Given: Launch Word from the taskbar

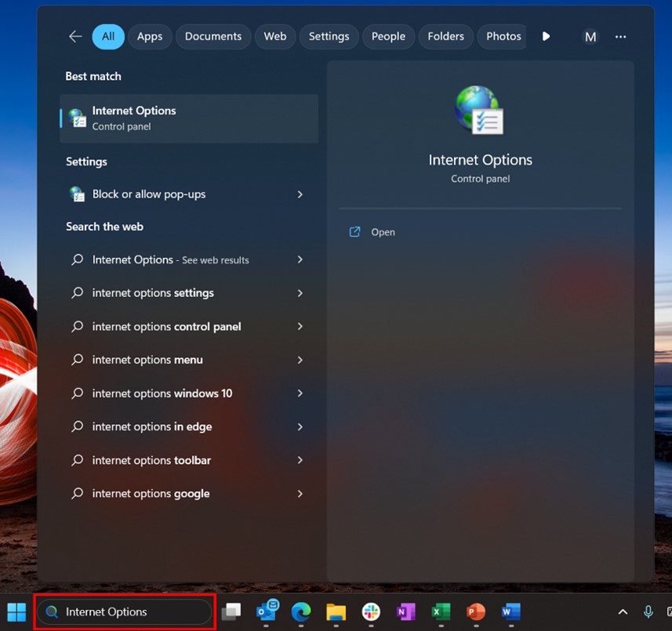Looking at the screenshot, I should (511, 611).
